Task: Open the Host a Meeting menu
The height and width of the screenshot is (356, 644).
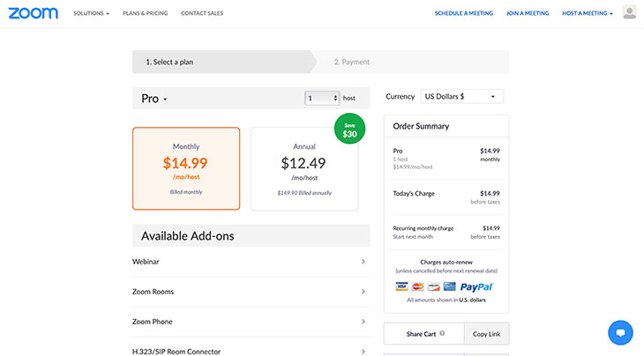Action: (588, 13)
